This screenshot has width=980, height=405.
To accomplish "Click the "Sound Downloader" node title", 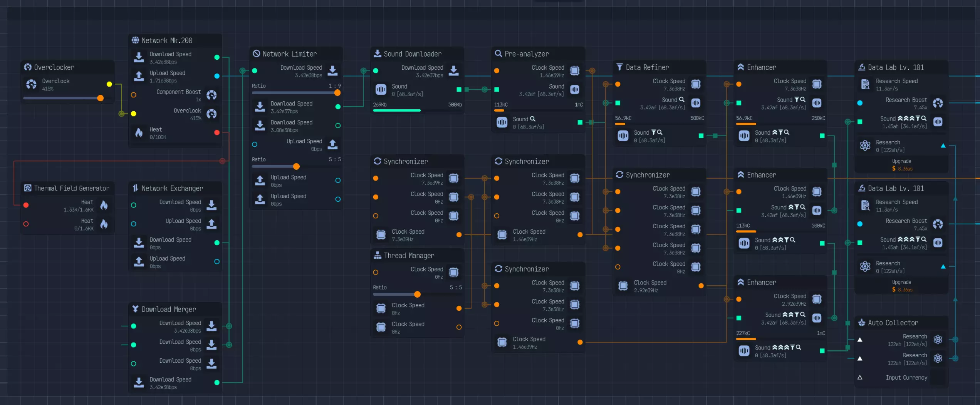I will tap(413, 54).
